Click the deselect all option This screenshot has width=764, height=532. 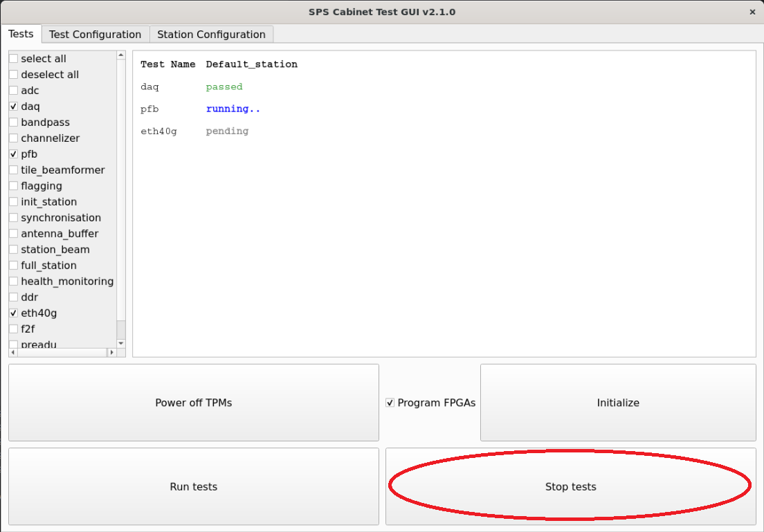tap(13, 74)
